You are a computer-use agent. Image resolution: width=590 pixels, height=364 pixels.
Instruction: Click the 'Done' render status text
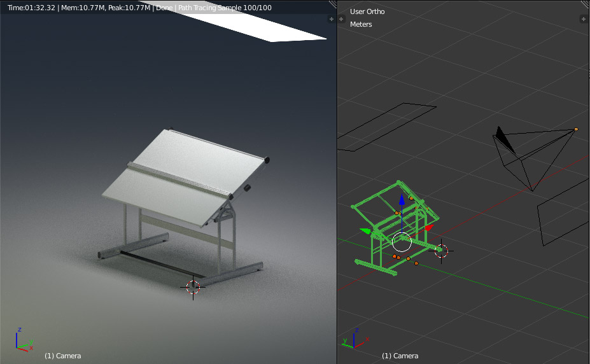click(164, 8)
